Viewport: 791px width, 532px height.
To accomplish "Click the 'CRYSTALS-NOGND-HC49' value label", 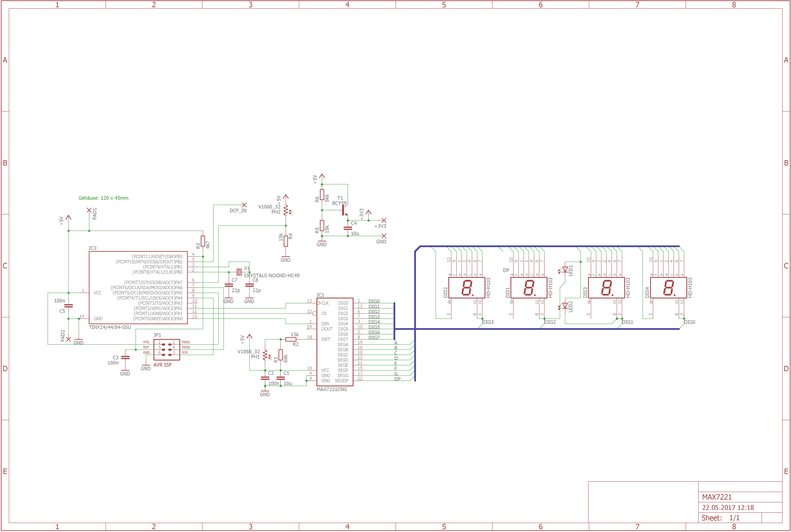I will tap(272, 276).
